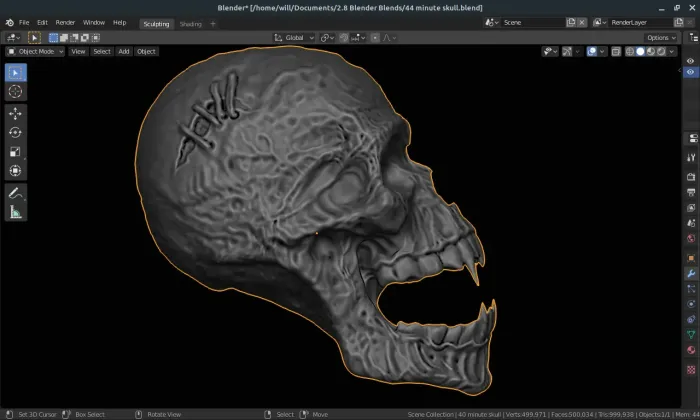Open the Render menu
Image resolution: width=700 pixels, height=420 pixels.
(x=65, y=22)
